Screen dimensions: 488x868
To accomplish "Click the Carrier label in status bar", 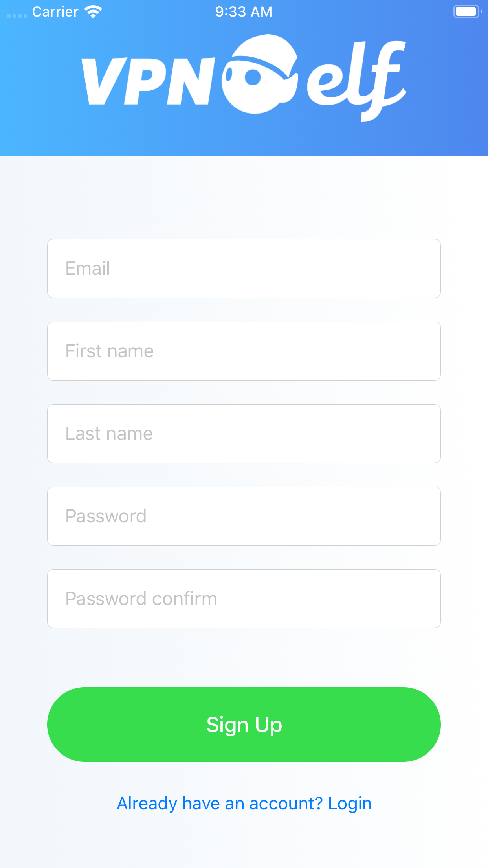I will tap(56, 11).
